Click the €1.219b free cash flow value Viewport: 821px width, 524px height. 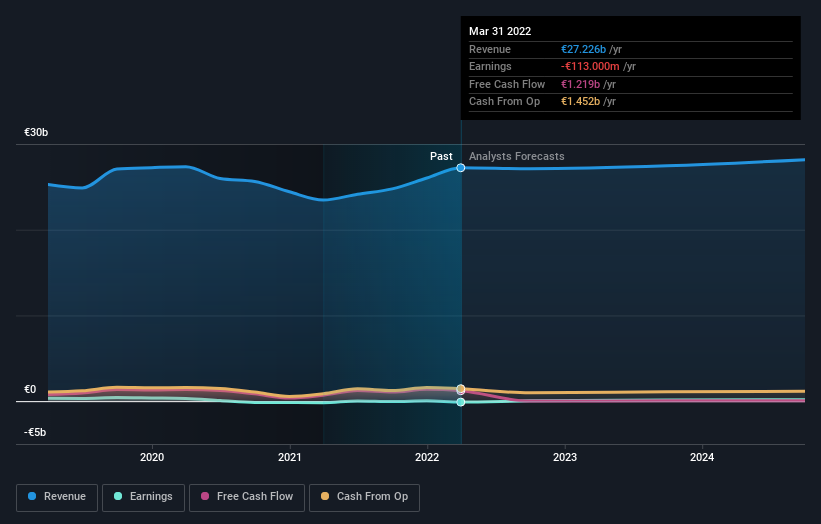[x=580, y=84]
